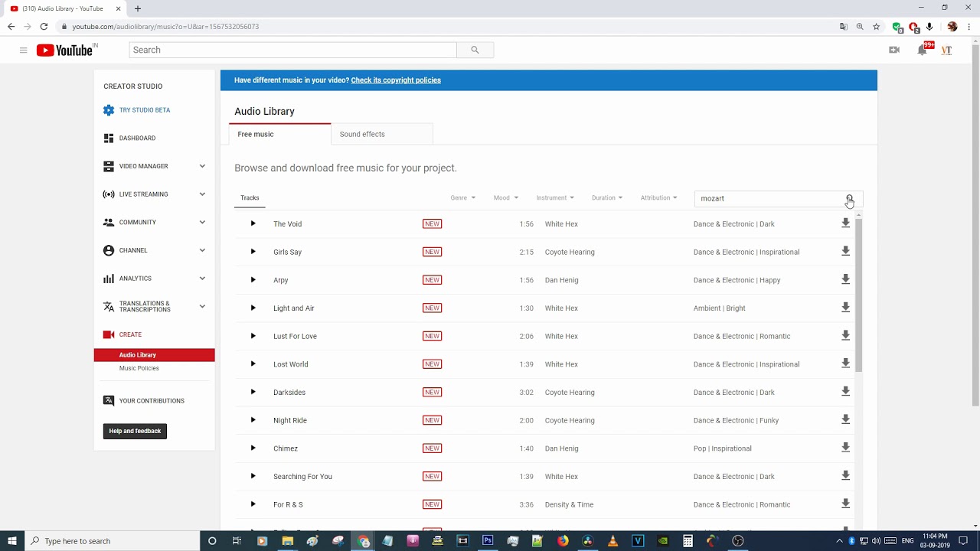Download Night Ride track
The image size is (980, 551).
[x=845, y=419]
